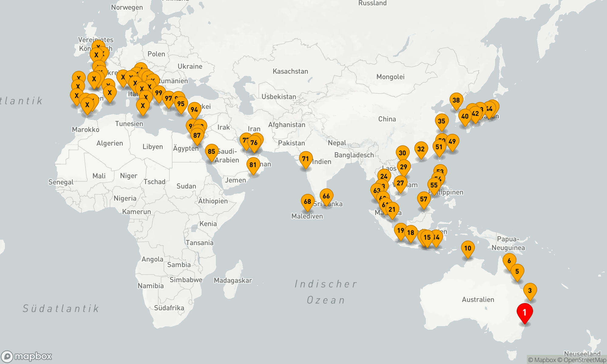Open the © OpenStreetMap attribution link

(582, 360)
